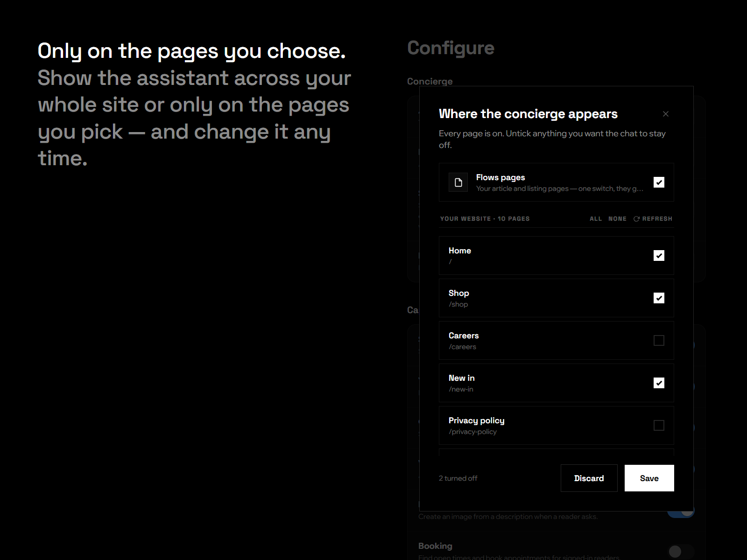
Task: Uncheck the Flows pages checkbox
Action: tap(659, 182)
